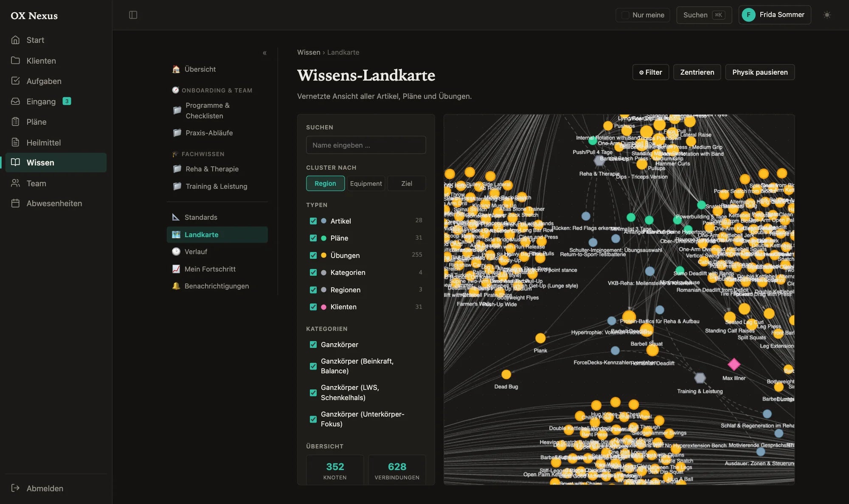Click the Zentrieren button
This screenshot has height=504, width=849.
697,72
